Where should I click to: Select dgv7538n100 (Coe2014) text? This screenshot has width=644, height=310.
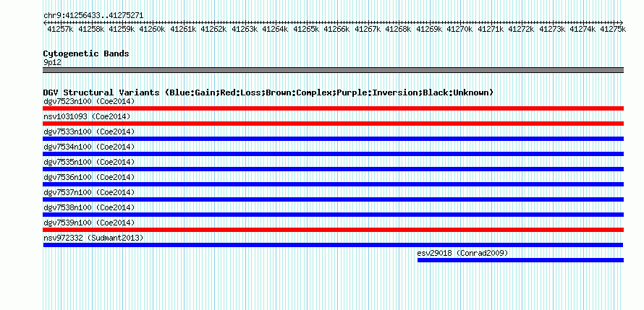[x=89, y=207]
